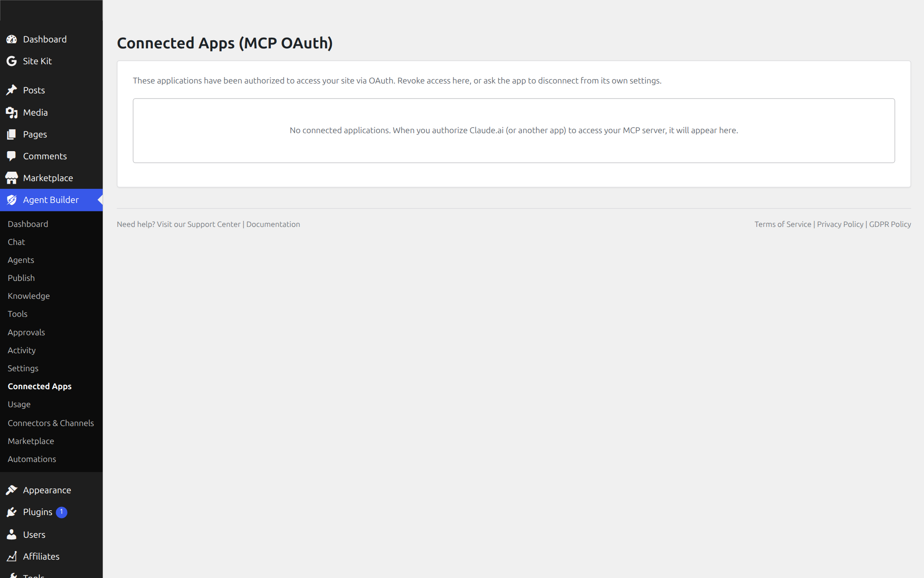Open the top-level Marketplace menu

click(x=51, y=178)
